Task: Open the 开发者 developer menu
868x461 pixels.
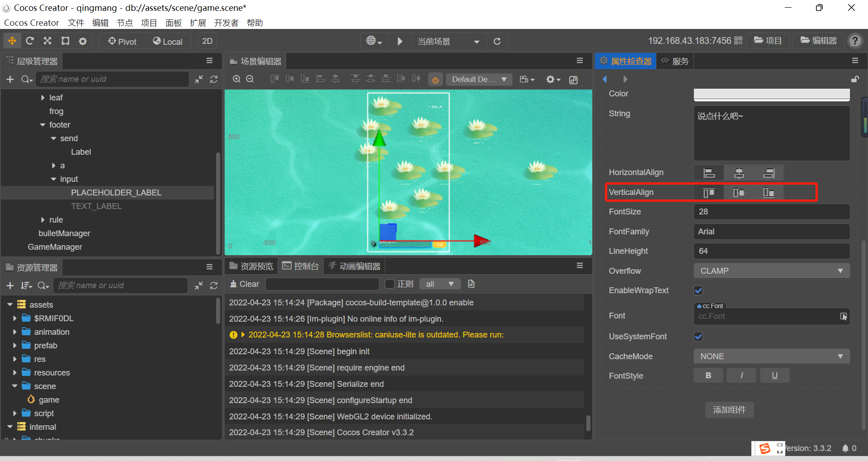Action: tap(226, 23)
